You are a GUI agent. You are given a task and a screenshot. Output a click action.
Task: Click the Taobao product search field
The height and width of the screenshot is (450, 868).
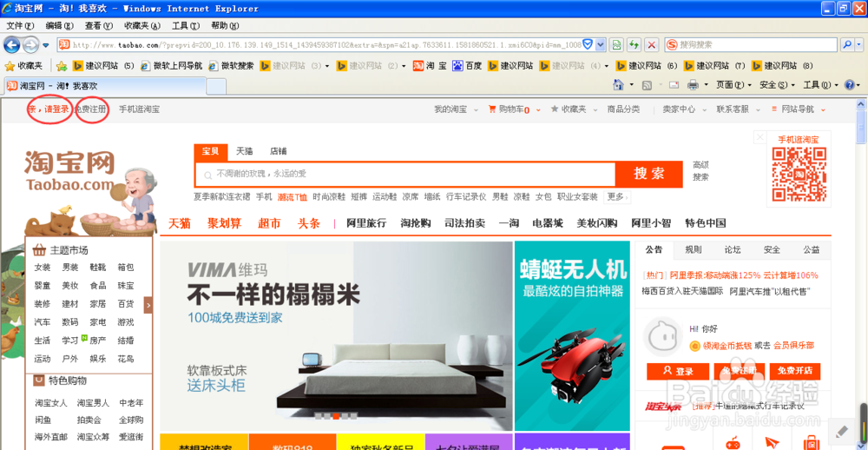tap(405, 174)
